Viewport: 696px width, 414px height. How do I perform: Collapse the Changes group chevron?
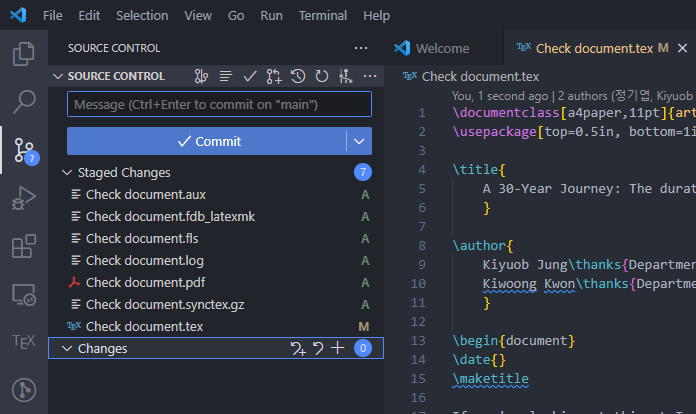point(67,348)
